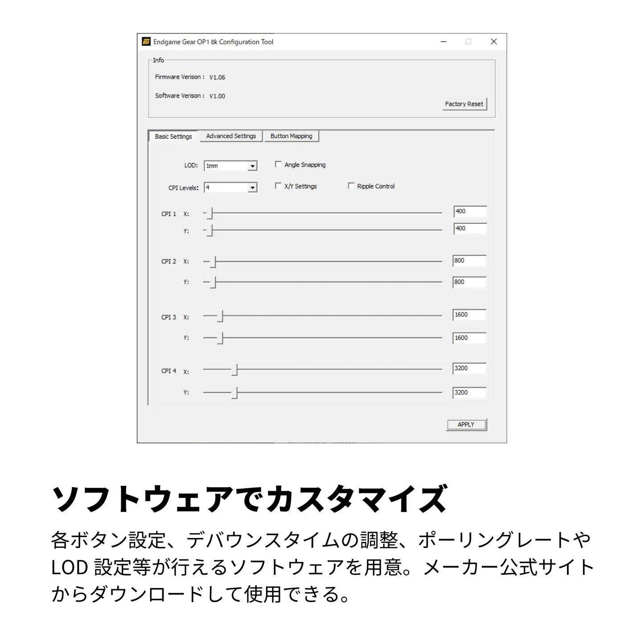Click the CPI 4 Y slider handle
Viewport: 644px width, 644px height.
pyautogui.click(x=234, y=393)
